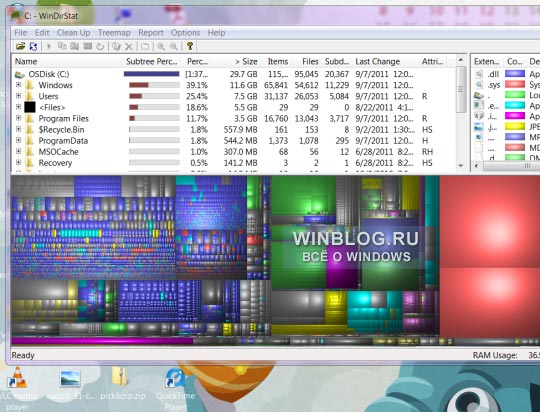The width and height of the screenshot is (540, 412).
Task: Select the Users row name
Action: (x=48, y=96)
